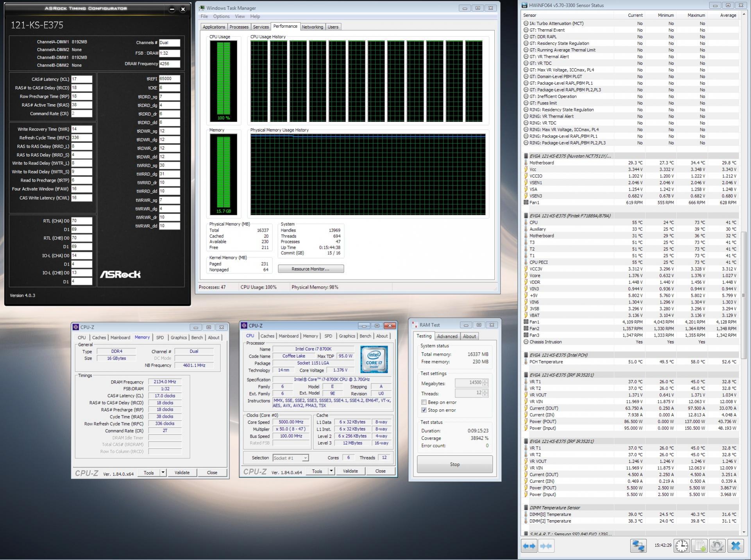Click the VDDR voltage bolt icon
Image resolution: width=751 pixels, height=560 pixels.
point(526,282)
